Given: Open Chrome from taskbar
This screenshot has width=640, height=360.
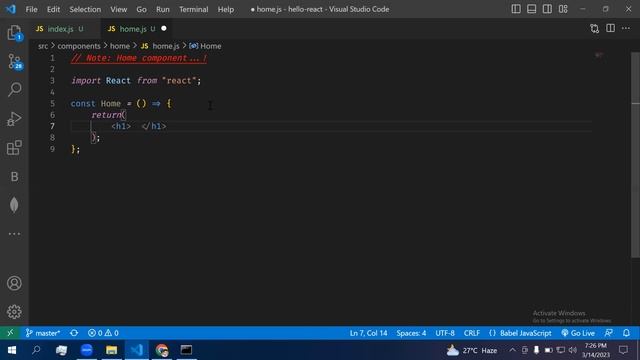Looking at the screenshot, I should point(162,350).
